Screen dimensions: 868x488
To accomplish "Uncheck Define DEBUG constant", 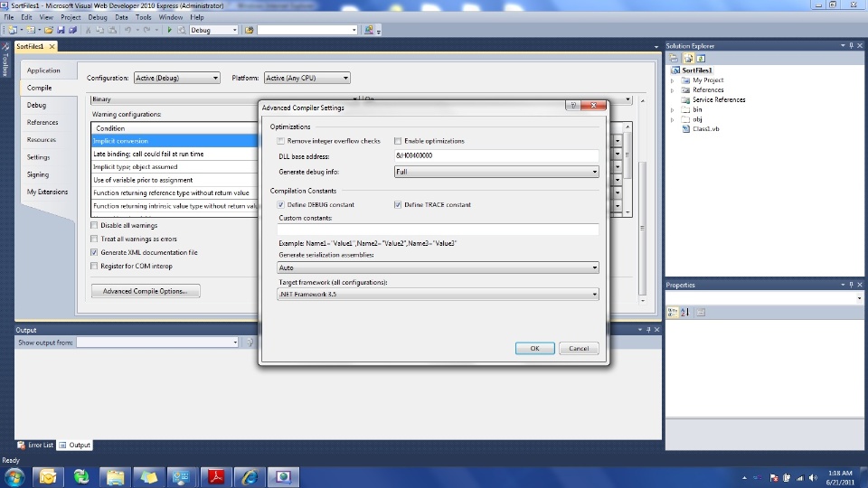I will click(x=280, y=205).
